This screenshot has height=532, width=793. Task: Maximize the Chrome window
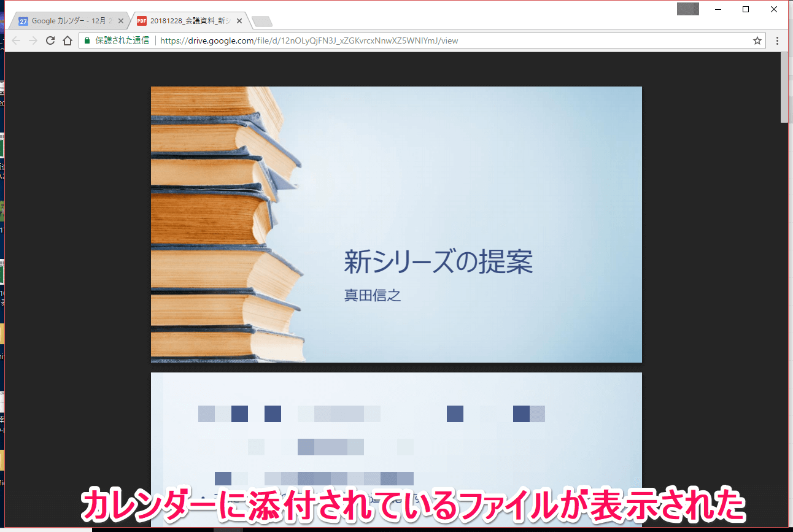click(746, 9)
